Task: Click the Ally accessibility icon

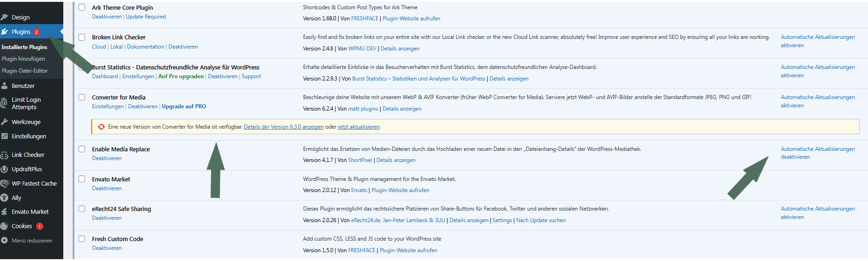Action: pyautogui.click(x=5, y=198)
